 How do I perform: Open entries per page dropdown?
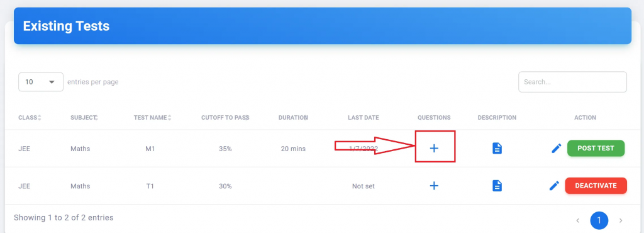click(41, 82)
